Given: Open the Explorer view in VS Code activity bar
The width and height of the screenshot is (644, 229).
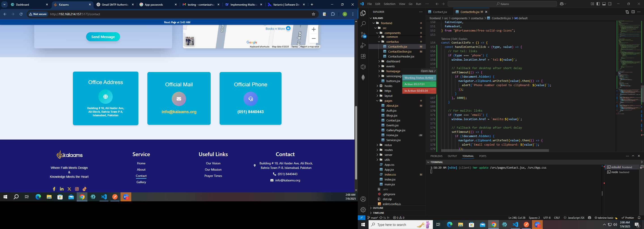Looking at the screenshot, I should (x=363, y=13).
